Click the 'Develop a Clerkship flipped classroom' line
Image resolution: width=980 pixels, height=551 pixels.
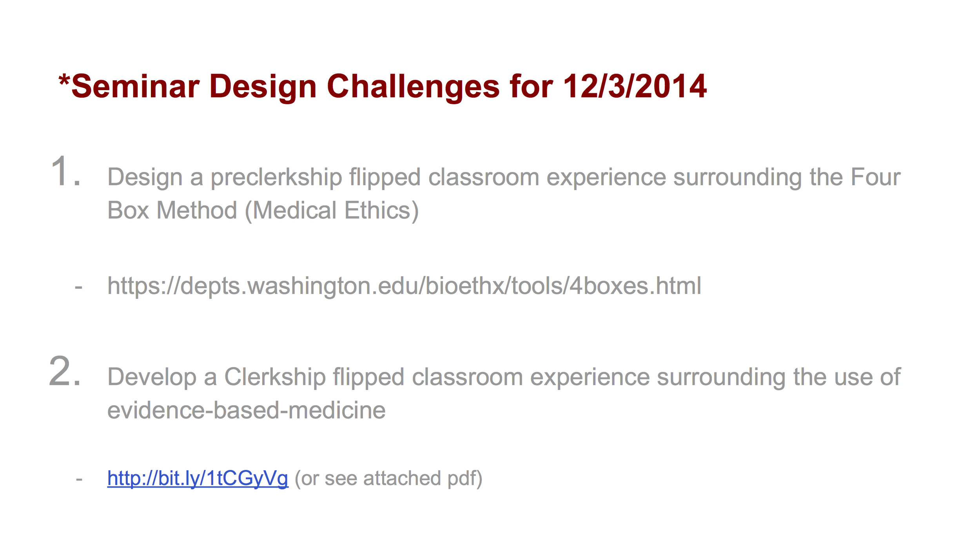[x=315, y=377]
